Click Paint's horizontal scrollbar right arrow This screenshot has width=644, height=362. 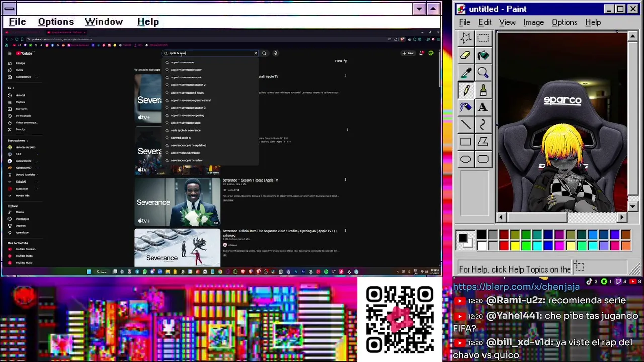[622, 217]
